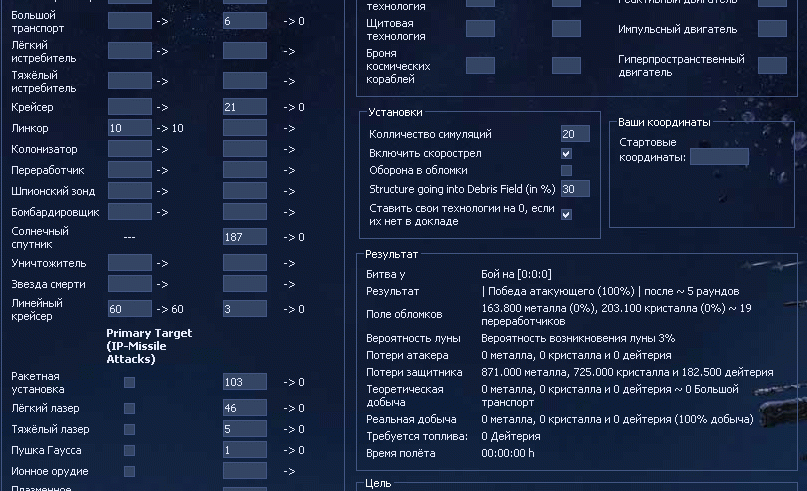Click the Импульсный двигатель level field
The width and height of the screenshot is (807, 491).
coord(772,29)
